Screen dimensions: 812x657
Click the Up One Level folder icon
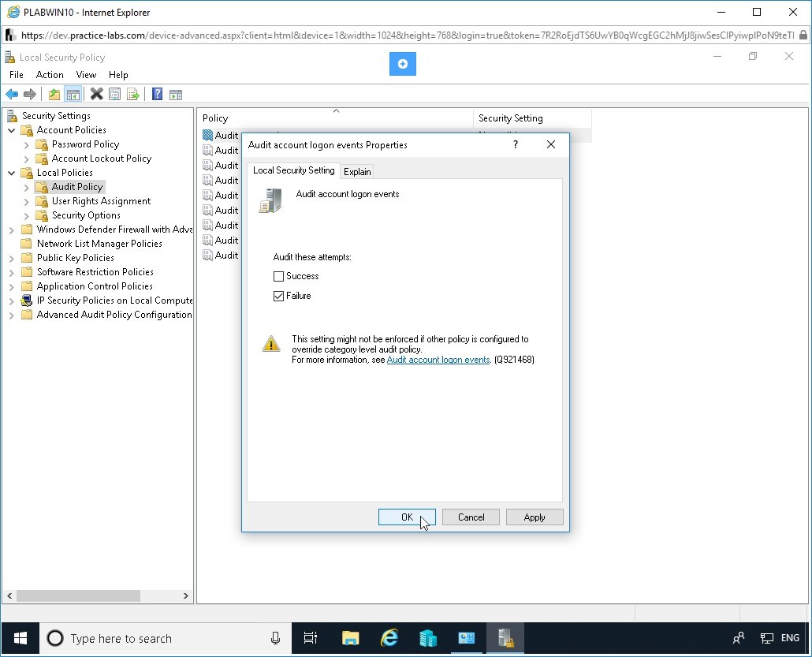[54, 95]
